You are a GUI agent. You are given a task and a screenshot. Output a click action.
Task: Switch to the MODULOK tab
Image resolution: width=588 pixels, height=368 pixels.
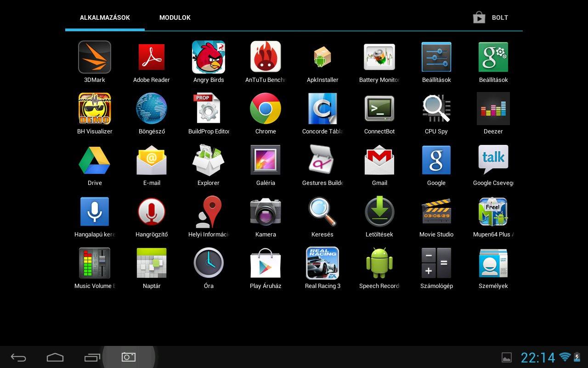(x=175, y=17)
